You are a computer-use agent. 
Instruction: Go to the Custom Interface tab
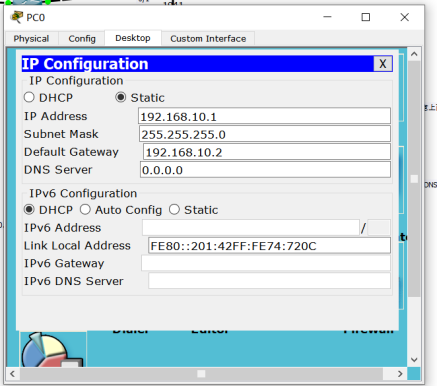click(x=208, y=39)
